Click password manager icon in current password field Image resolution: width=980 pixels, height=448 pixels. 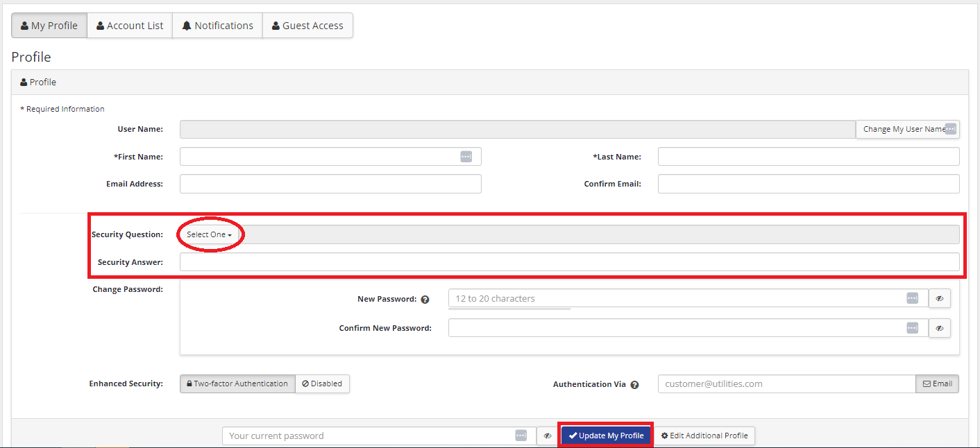(521, 436)
